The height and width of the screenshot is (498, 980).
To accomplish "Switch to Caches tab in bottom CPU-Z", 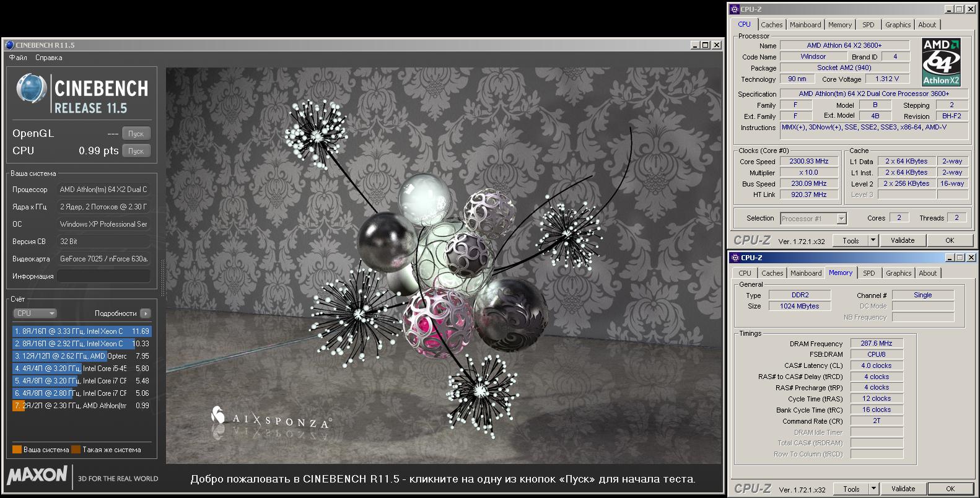I will (772, 273).
